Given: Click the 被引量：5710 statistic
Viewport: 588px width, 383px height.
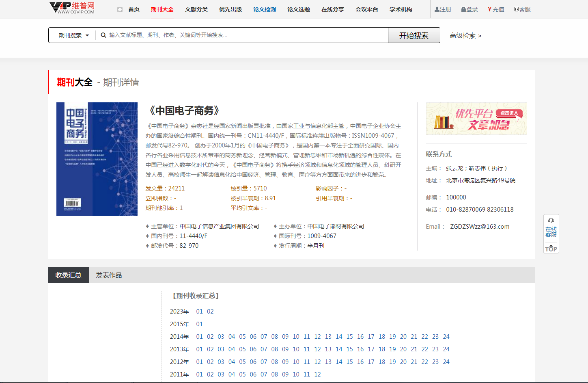Looking at the screenshot, I should (249, 188).
